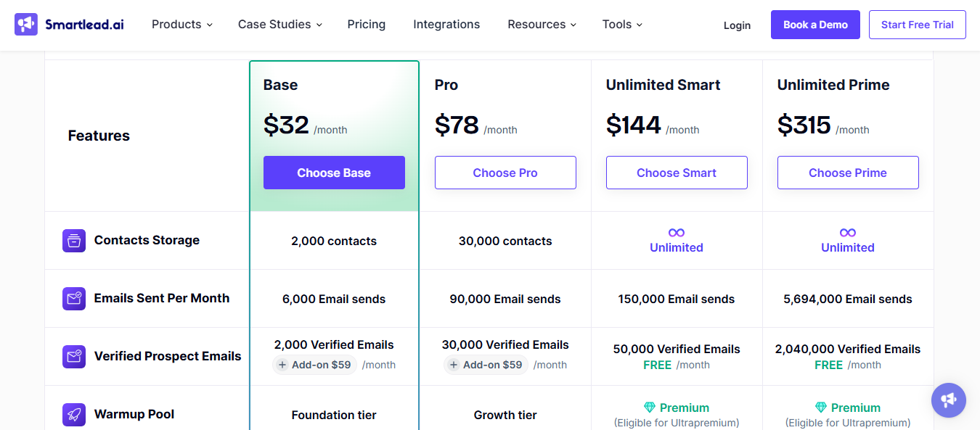Click the Smartlead.ai logo icon
The image size is (980, 430).
25,24
